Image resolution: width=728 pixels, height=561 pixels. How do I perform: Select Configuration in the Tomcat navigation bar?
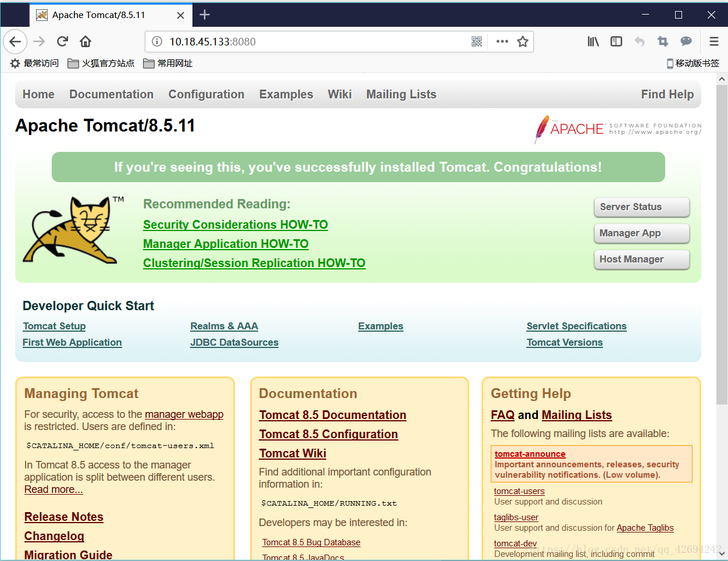(206, 94)
